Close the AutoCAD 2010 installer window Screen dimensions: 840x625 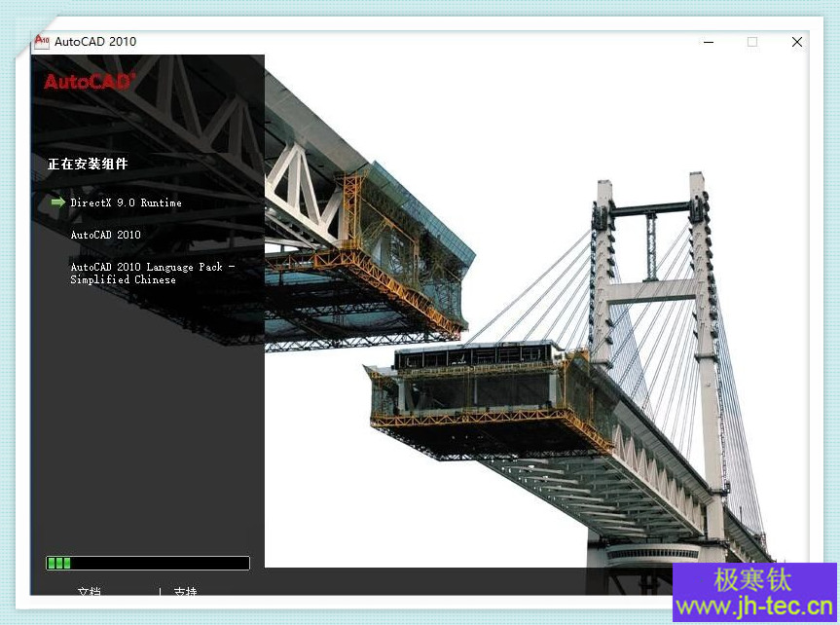point(796,42)
